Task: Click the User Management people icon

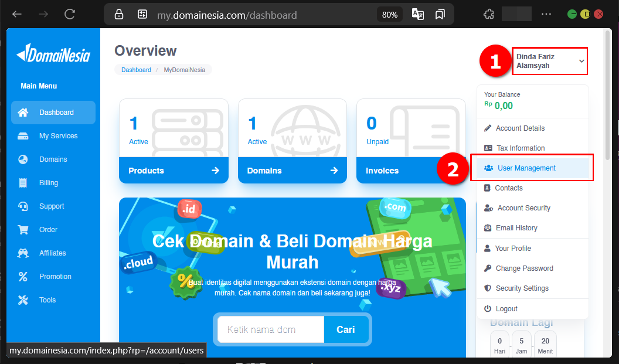Action: (x=489, y=168)
